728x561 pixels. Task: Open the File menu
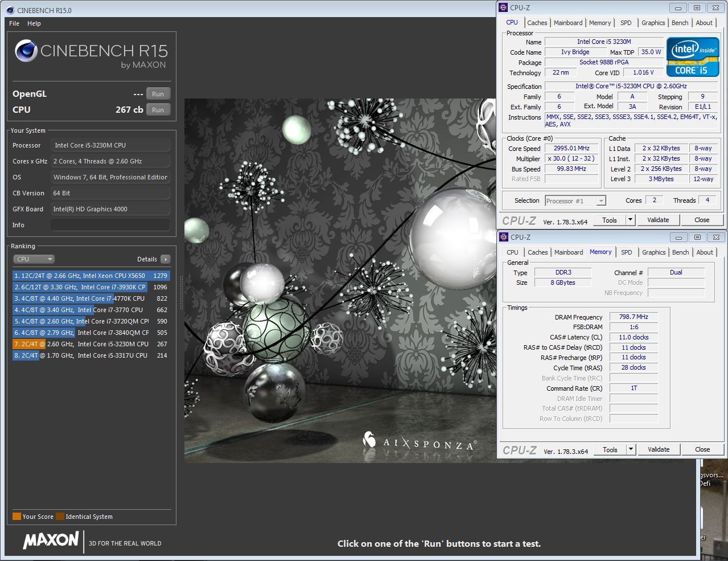14,23
